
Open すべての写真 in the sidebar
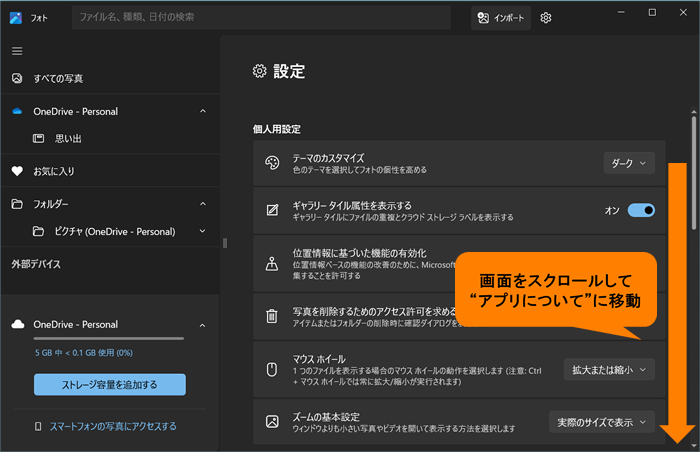click(110, 78)
